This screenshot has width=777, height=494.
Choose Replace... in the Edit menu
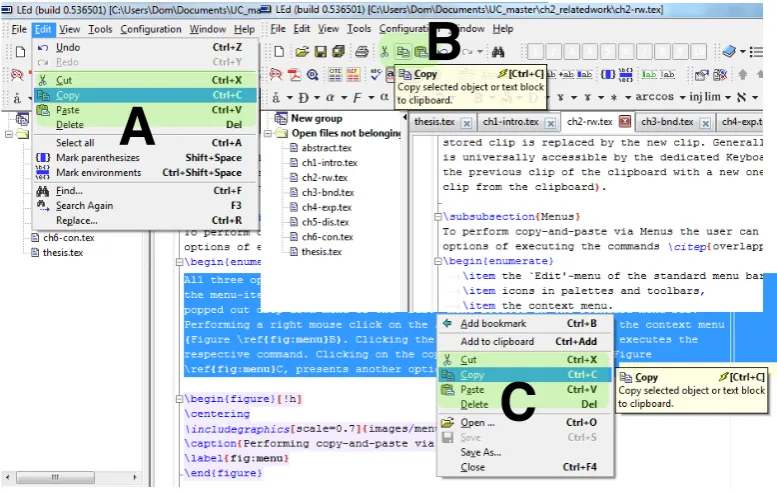pos(146,220)
